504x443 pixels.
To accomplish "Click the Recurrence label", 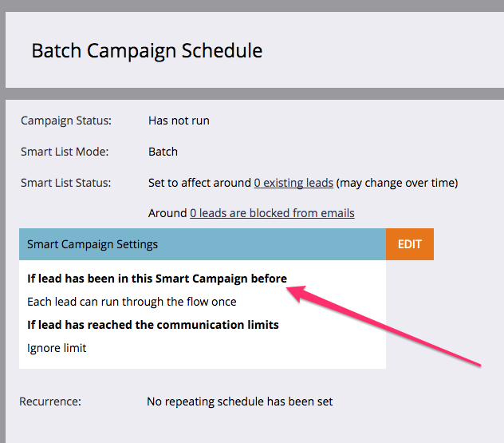I will point(51,401).
